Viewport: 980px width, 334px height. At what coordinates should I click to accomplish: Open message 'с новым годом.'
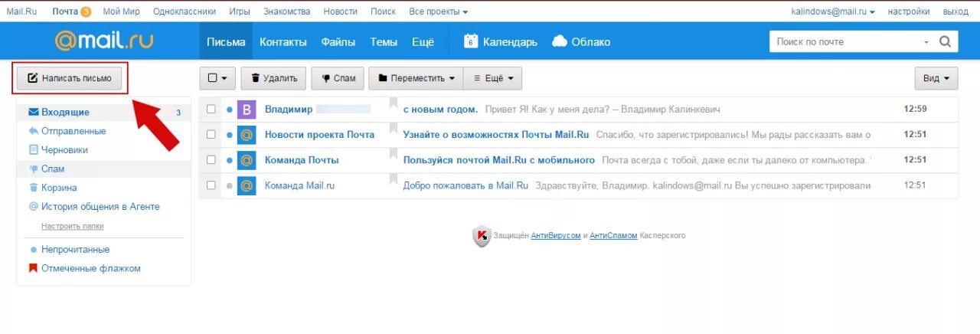440,110
